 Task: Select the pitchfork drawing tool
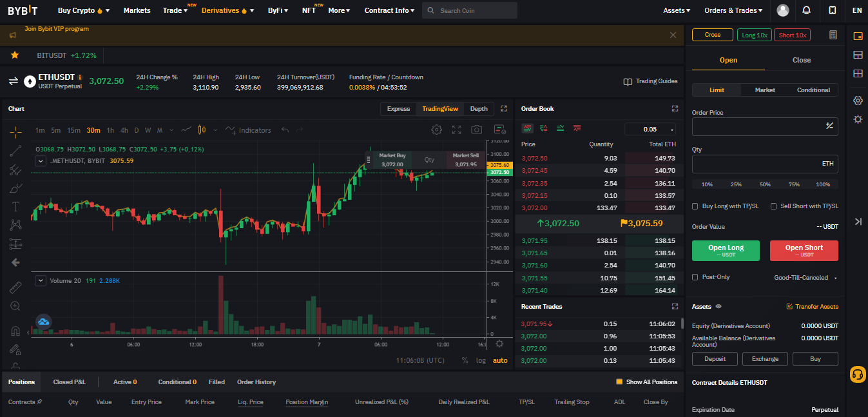coord(15,170)
